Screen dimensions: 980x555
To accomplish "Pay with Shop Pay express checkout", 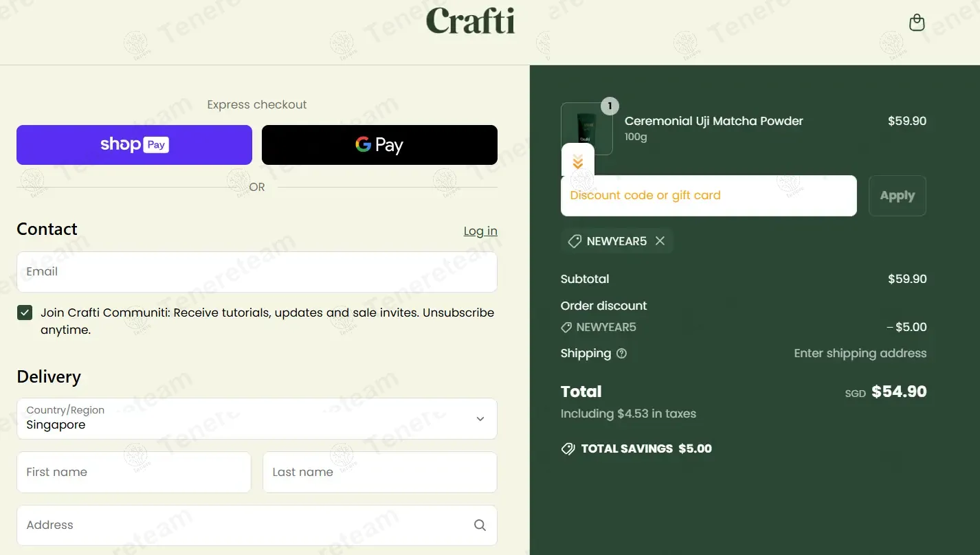I will pos(134,145).
